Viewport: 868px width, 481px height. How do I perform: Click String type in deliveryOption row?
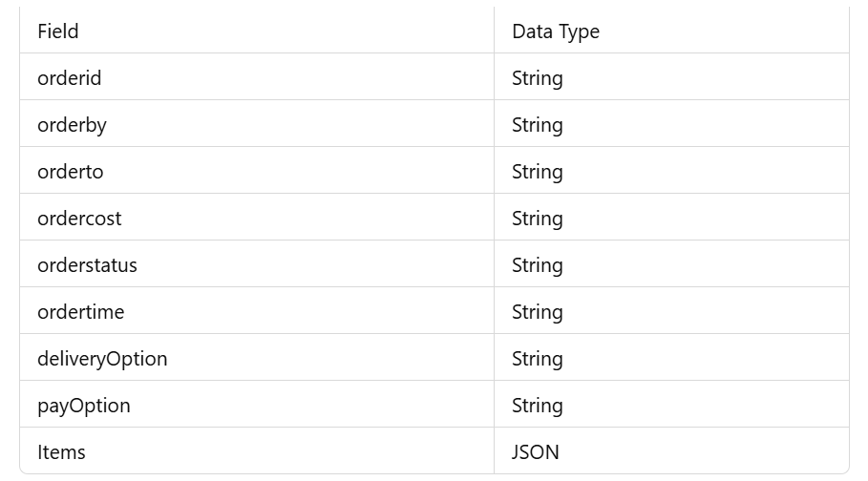pos(671,358)
